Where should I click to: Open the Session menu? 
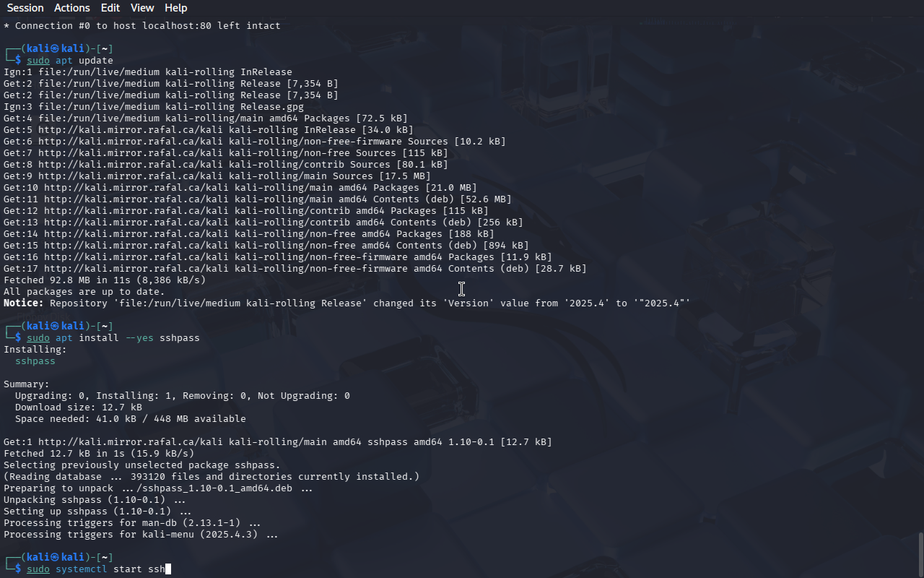tap(25, 8)
